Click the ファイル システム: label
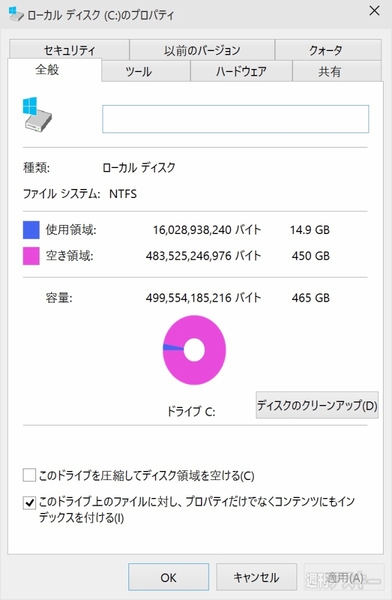Viewport: 392px width, 600px height. [62, 194]
